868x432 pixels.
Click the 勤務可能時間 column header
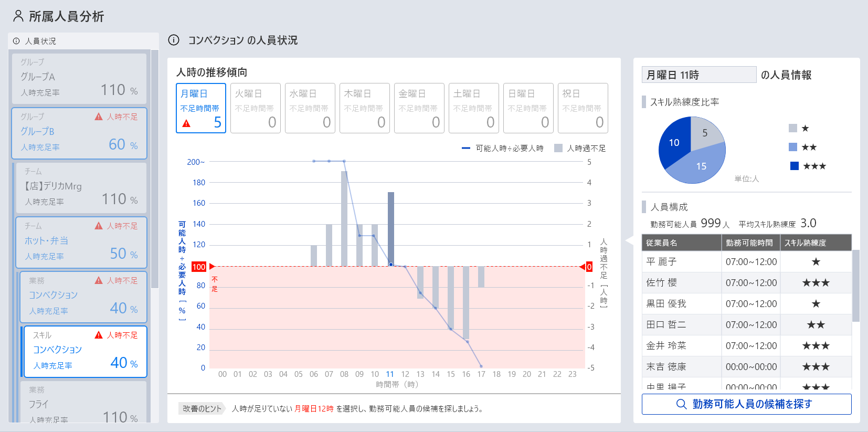750,243
